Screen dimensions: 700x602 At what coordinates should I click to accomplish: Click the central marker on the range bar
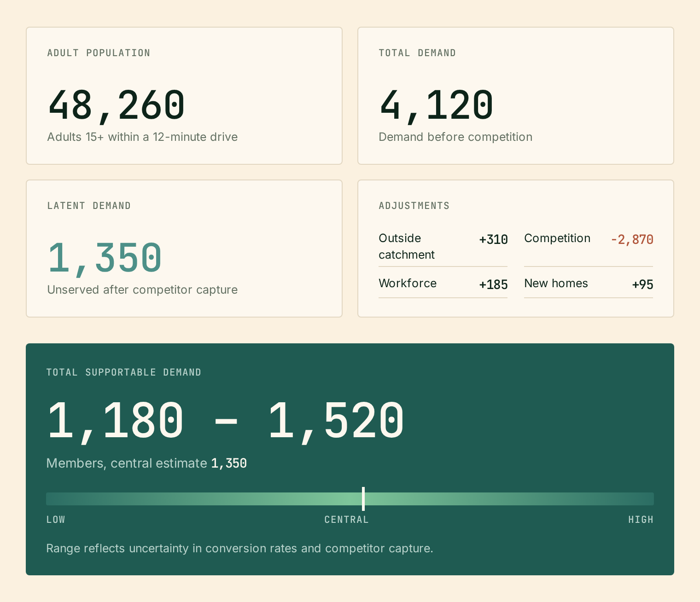(363, 499)
